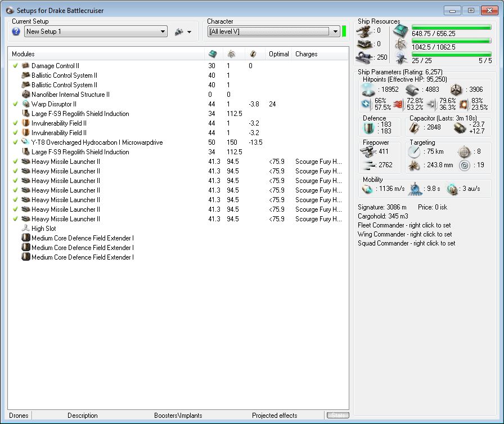Toggle the first Invulnerability Field II checkmark
504x424 pixels.
pos(15,123)
